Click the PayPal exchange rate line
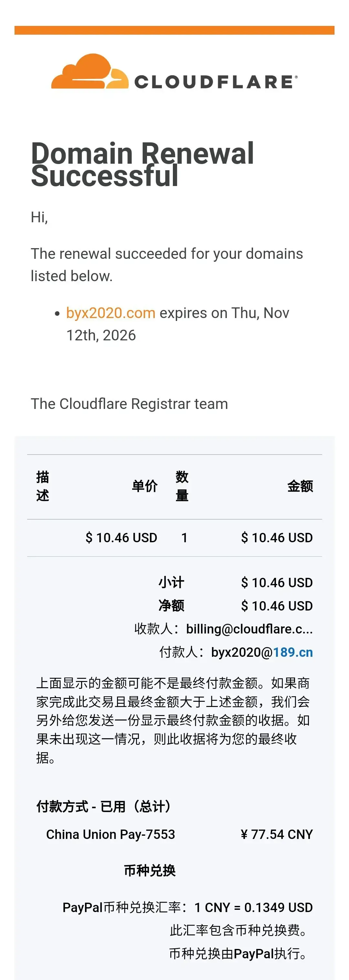 pyautogui.click(x=187, y=907)
